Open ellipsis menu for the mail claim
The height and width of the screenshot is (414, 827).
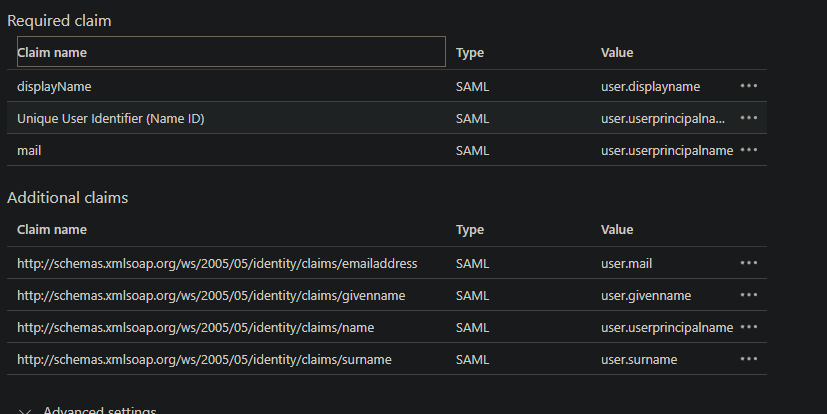point(748,150)
